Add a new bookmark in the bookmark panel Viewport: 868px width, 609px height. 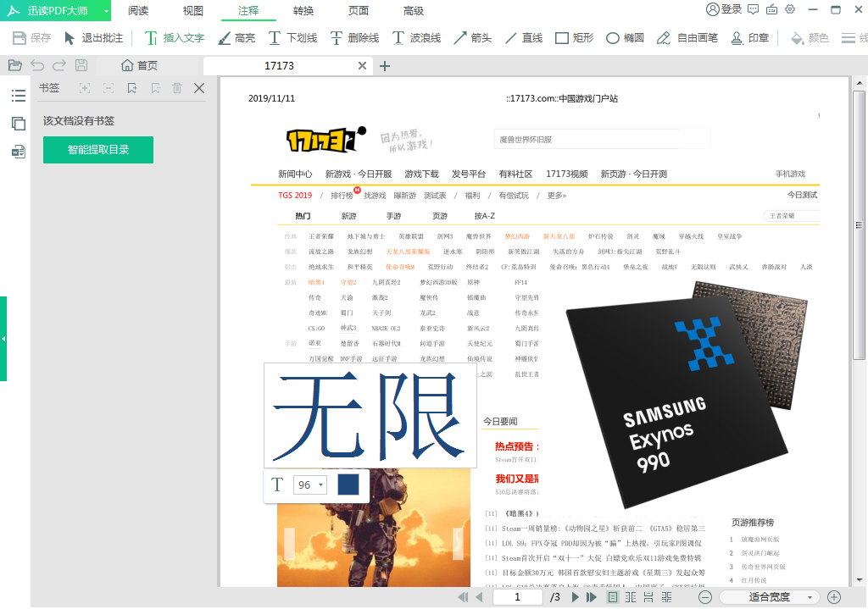point(132,88)
